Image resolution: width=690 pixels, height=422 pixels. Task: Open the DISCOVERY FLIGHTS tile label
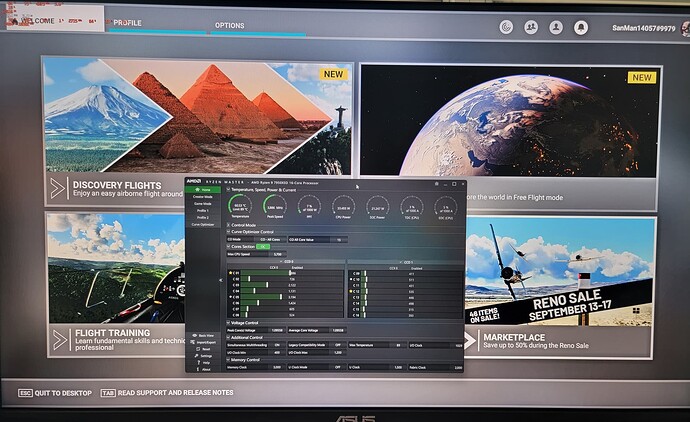pos(117,185)
